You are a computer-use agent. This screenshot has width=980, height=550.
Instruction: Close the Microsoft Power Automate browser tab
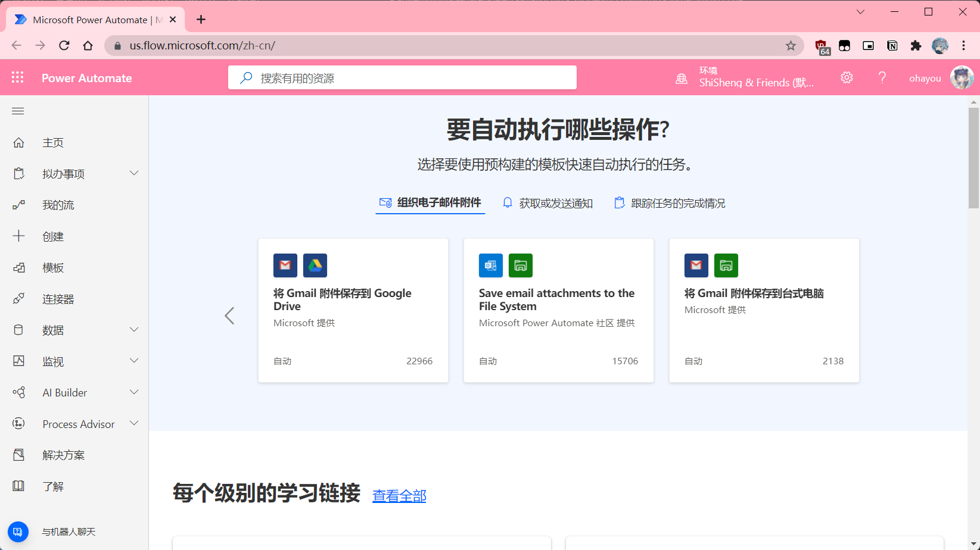[173, 19]
